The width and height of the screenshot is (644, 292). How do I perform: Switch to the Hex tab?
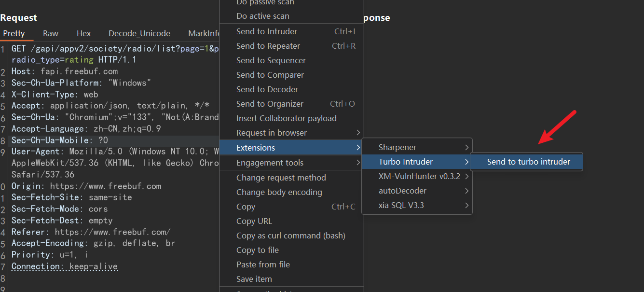(83, 33)
